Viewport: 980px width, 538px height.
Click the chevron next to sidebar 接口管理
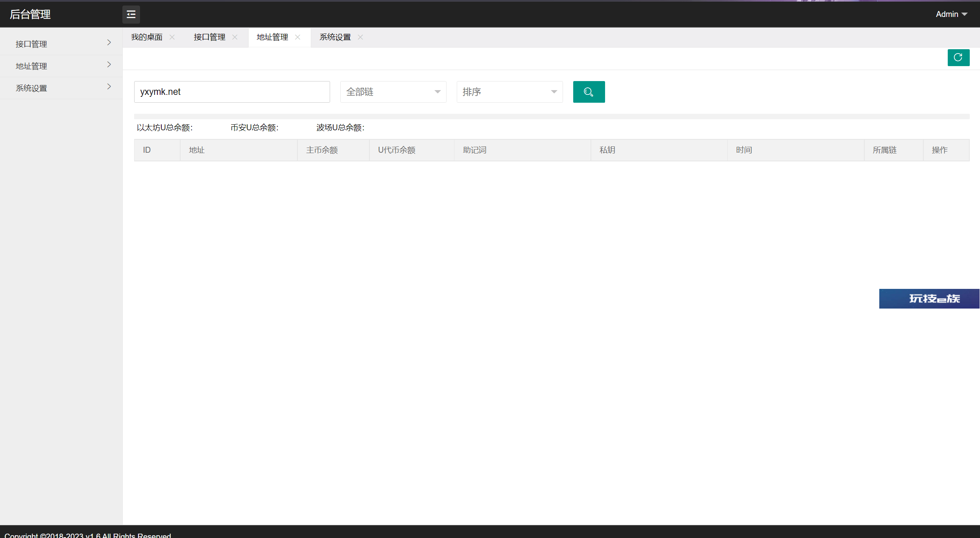tap(109, 43)
